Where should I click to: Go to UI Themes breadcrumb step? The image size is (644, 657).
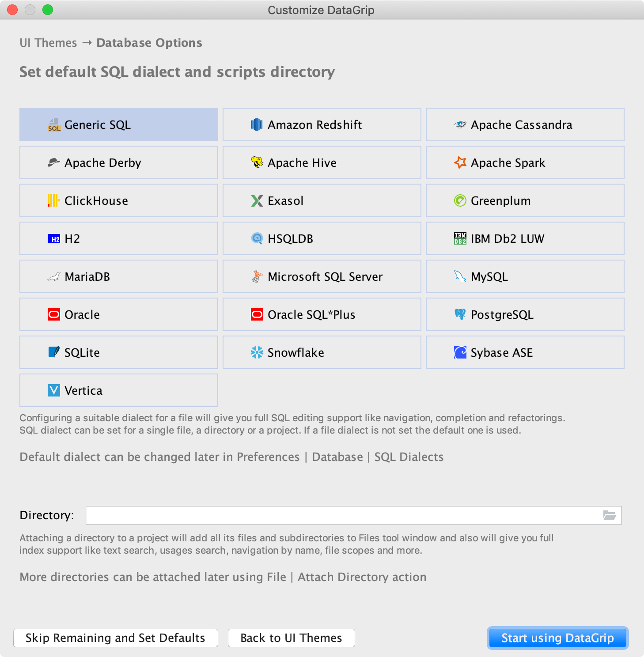click(x=48, y=43)
